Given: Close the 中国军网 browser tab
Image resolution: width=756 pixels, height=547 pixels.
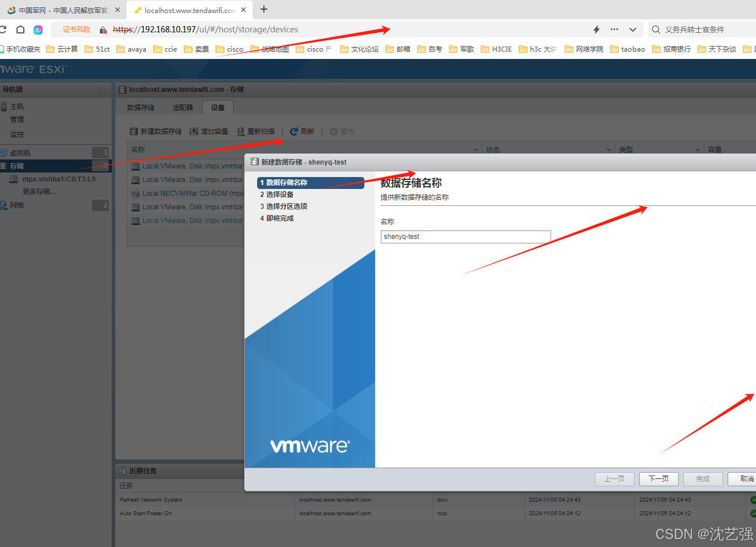Looking at the screenshot, I should [x=117, y=10].
